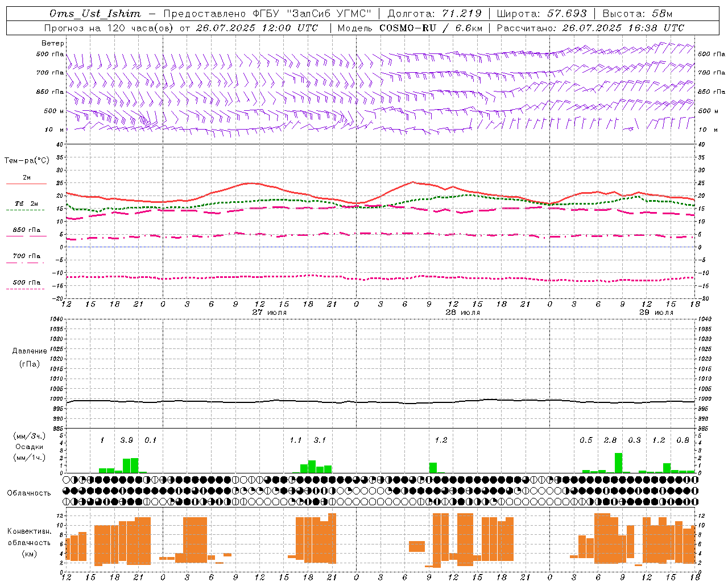Screen dimensions: 728x582
Task: Click the station name Oms_Ust_Ishim
Action: 95,14
